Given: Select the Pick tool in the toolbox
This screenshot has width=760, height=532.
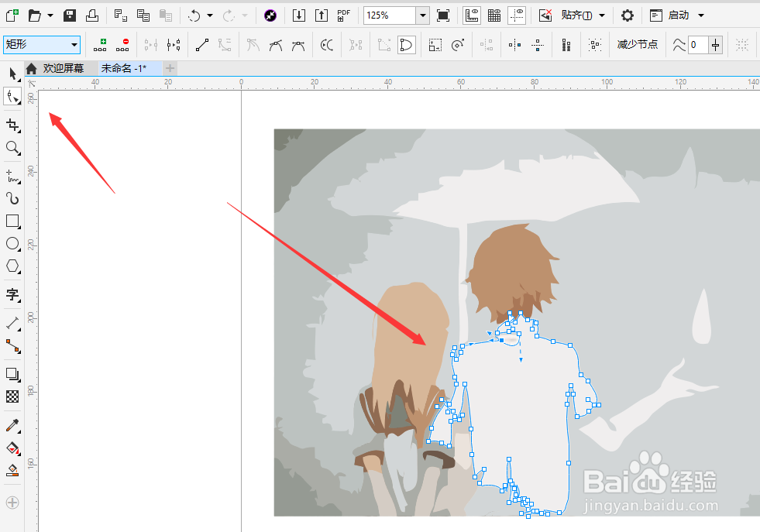Looking at the screenshot, I should 12,74.
